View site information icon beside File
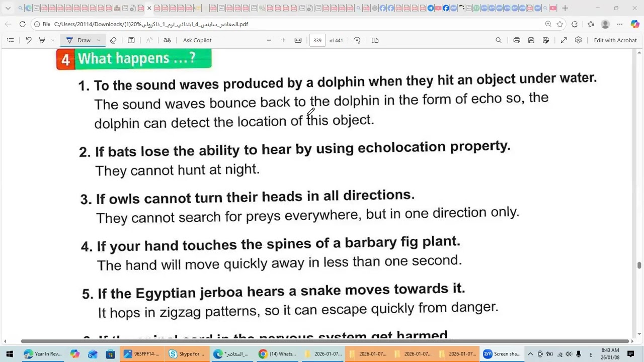 pos(37,24)
